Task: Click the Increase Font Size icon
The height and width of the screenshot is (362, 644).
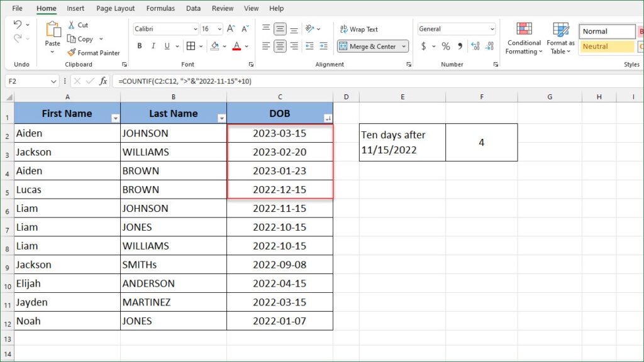Action: (x=231, y=29)
